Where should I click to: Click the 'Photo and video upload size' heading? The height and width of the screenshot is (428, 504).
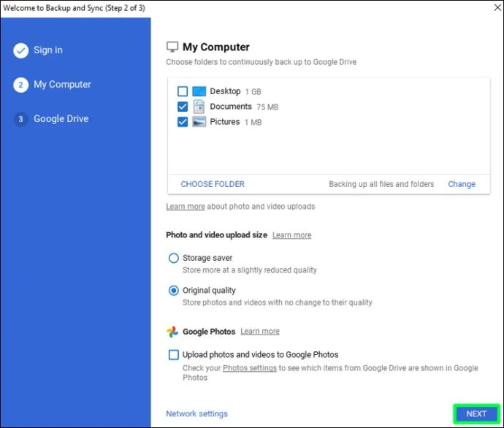tap(217, 235)
